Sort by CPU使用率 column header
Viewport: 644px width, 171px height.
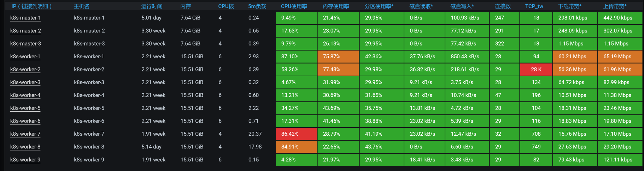pyautogui.click(x=294, y=6)
